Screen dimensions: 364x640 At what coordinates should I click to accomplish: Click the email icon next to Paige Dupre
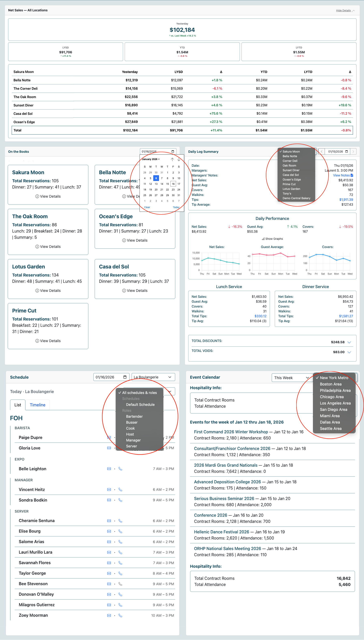(x=109, y=438)
